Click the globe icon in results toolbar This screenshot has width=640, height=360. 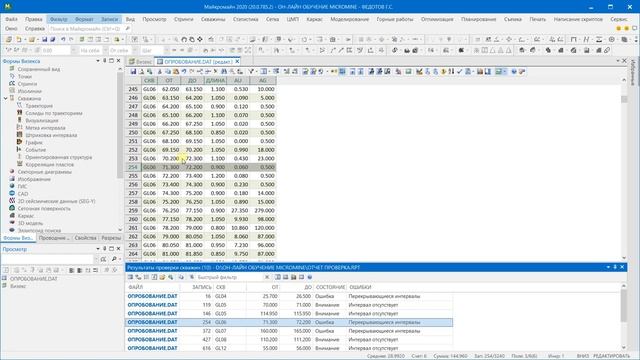pos(310,277)
